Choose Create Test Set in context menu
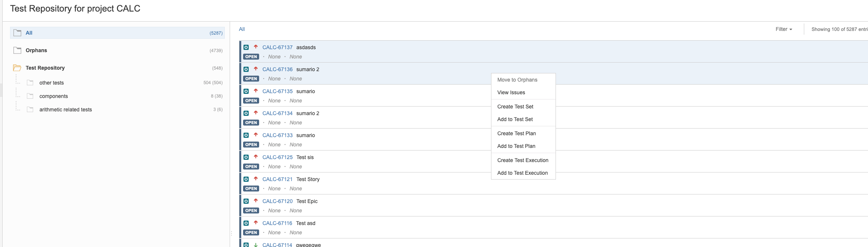 coord(515,107)
